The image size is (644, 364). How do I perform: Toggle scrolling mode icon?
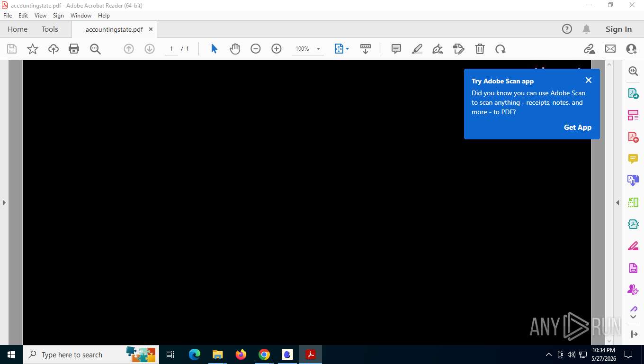[x=366, y=49]
